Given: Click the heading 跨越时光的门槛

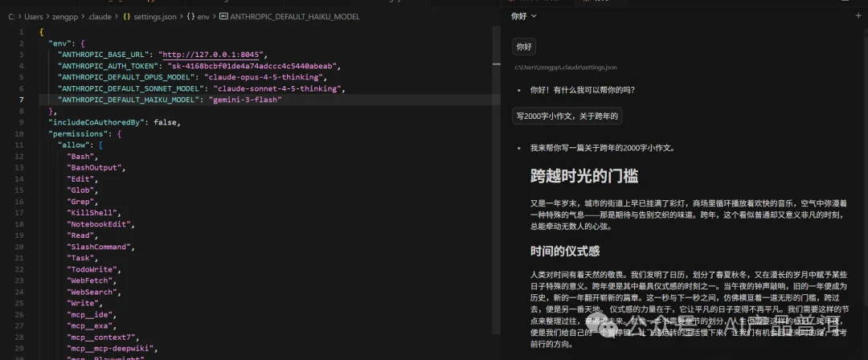Looking at the screenshot, I should tap(584, 177).
